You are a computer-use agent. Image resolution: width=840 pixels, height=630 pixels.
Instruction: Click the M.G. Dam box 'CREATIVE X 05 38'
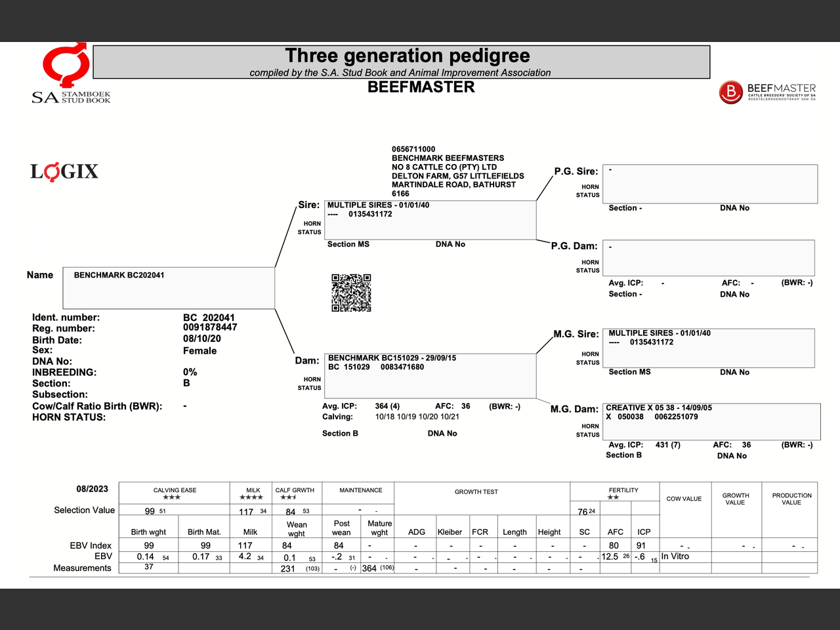711,421
